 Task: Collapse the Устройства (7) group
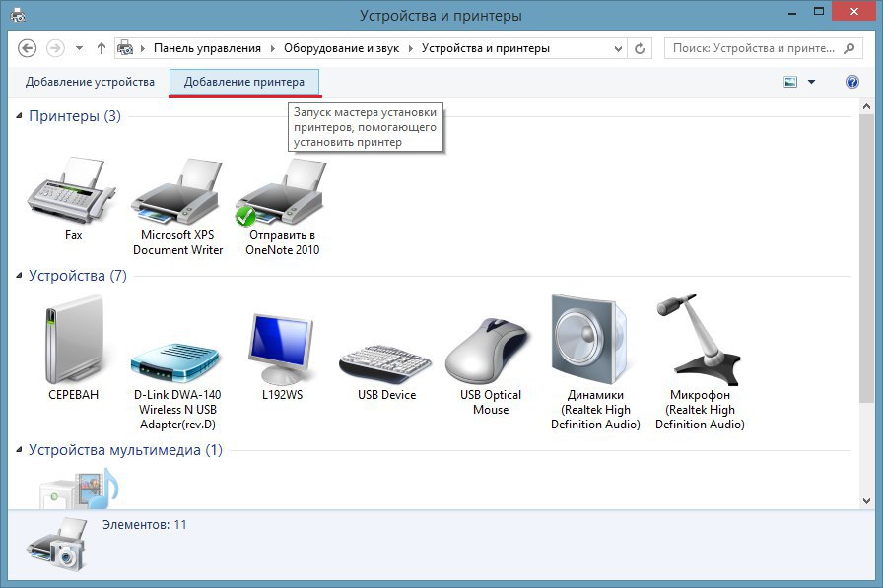19,276
